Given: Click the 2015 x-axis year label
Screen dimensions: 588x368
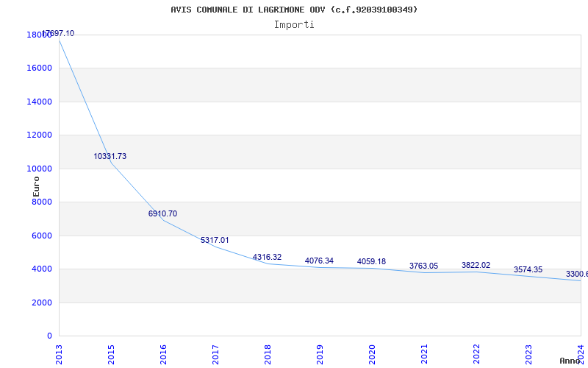Looking at the screenshot, I should (111, 354).
